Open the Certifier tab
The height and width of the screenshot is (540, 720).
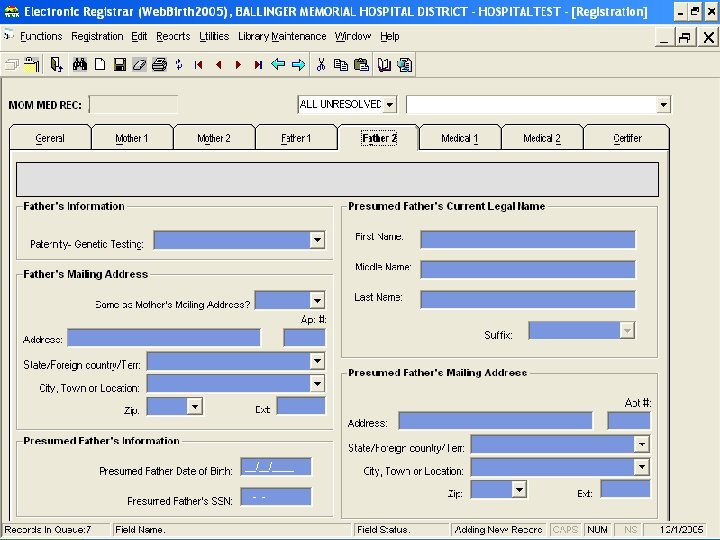pos(627,138)
